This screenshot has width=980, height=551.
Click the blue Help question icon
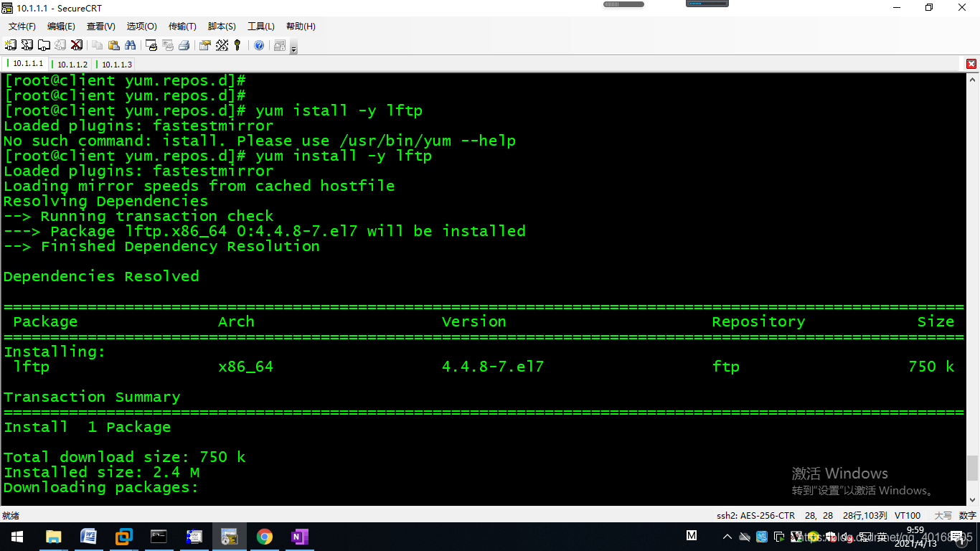pos(259,45)
